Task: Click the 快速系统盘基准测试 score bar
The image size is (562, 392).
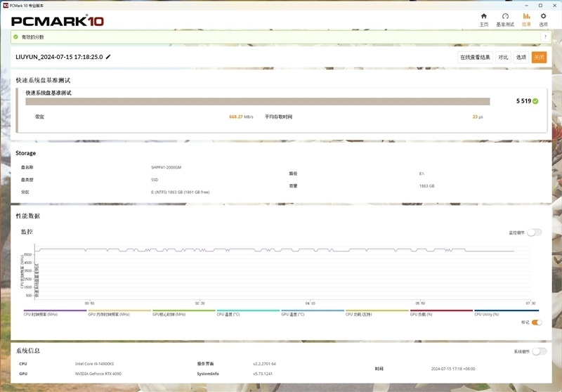Action: click(257, 101)
